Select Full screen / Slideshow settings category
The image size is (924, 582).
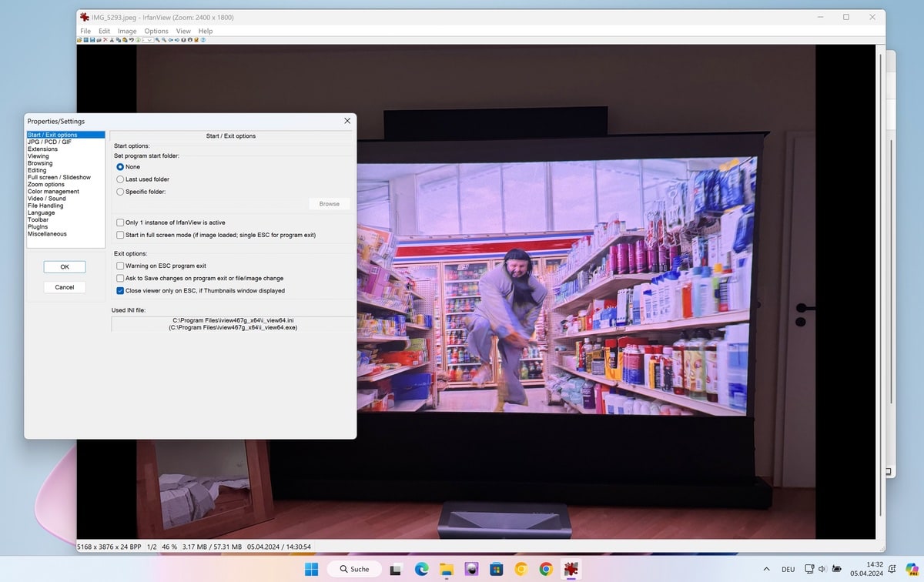coord(65,177)
